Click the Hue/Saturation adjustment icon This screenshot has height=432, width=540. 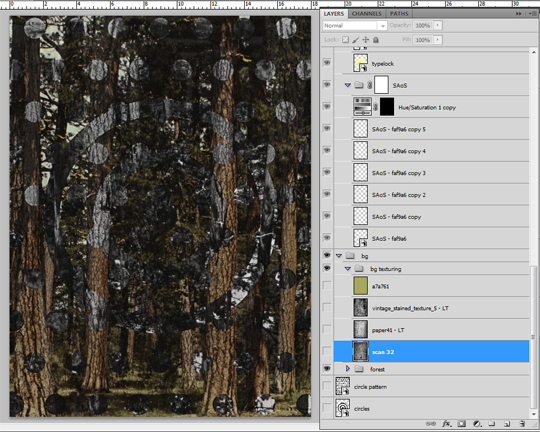pos(362,107)
